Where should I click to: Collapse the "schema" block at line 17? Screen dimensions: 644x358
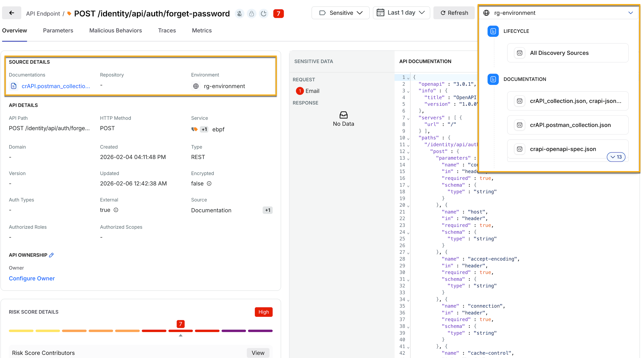[408, 186]
